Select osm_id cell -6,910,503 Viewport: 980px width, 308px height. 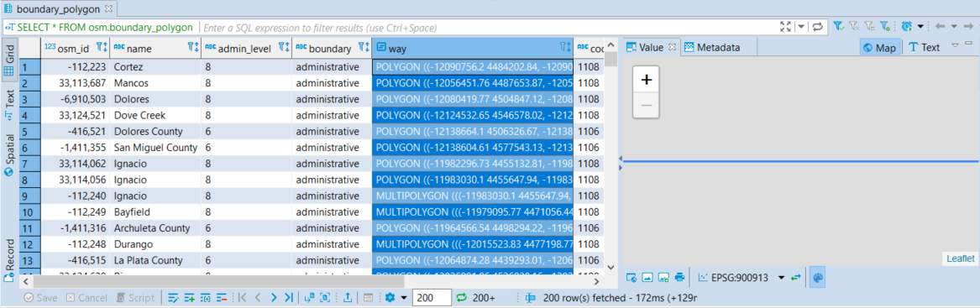(x=76, y=99)
